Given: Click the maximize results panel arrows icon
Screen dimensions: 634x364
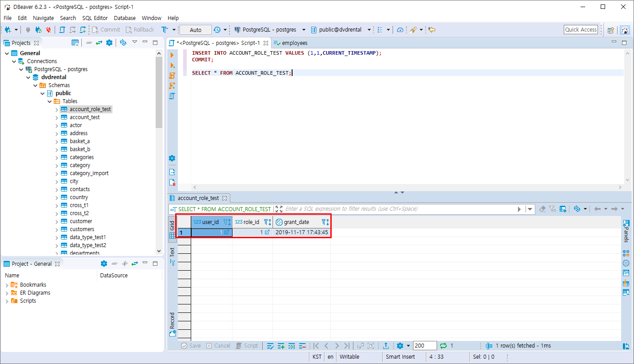Looking at the screenshot, I should pos(279,209).
